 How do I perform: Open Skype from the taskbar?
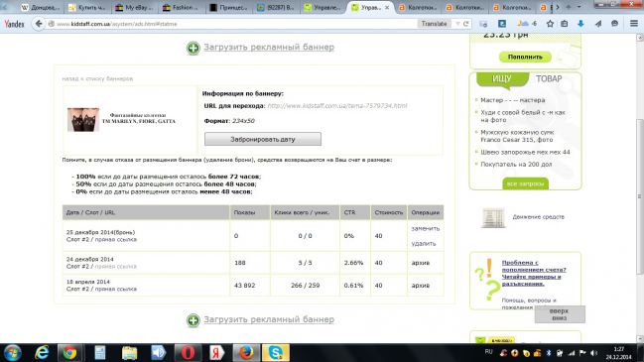[276, 352]
